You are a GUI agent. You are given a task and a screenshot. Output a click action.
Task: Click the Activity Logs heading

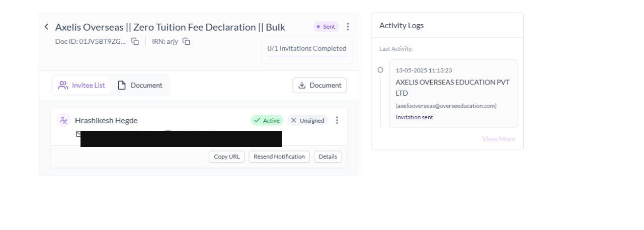pos(401,26)
